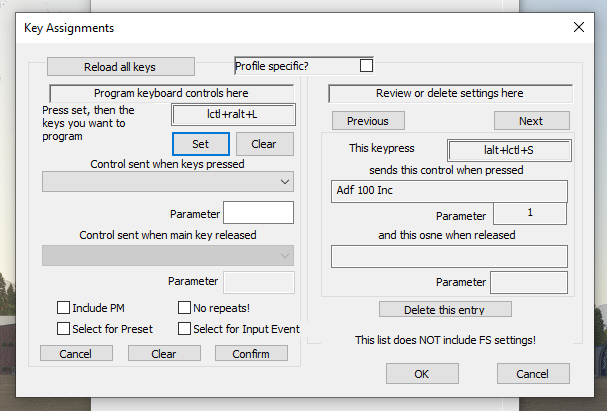Clear the programmed key combination next to Set

[x=264, y=144]
